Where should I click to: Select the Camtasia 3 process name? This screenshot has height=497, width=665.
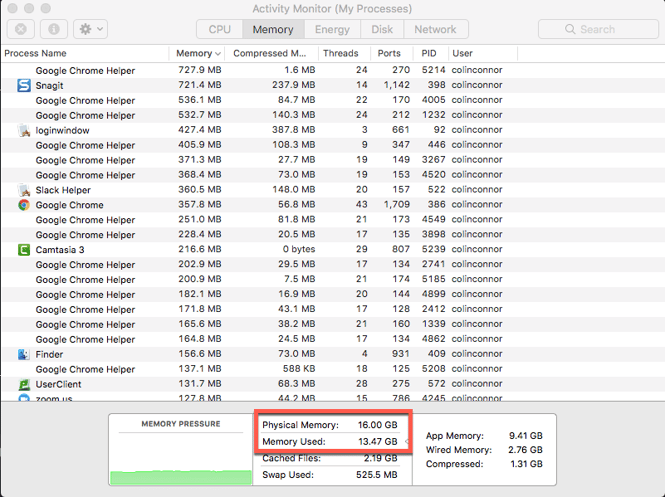60,250
